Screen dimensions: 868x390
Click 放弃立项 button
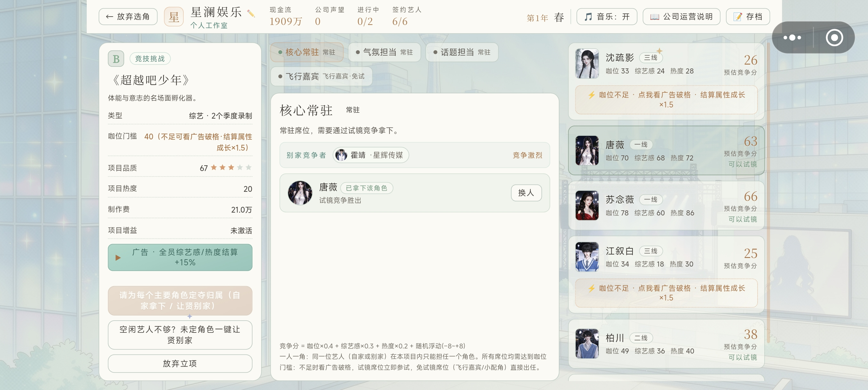[x=180, y=363]
